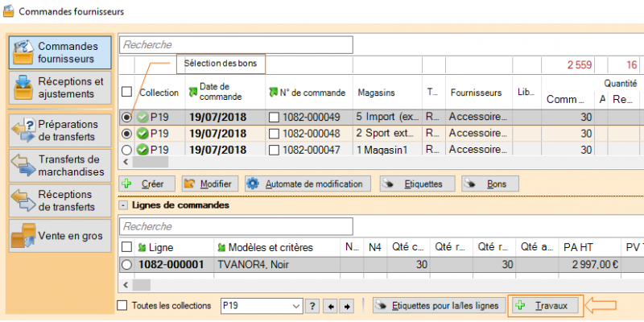Select radio button for order 1082-000047
This screenshot has height=322, width=644.
(127, 150)
